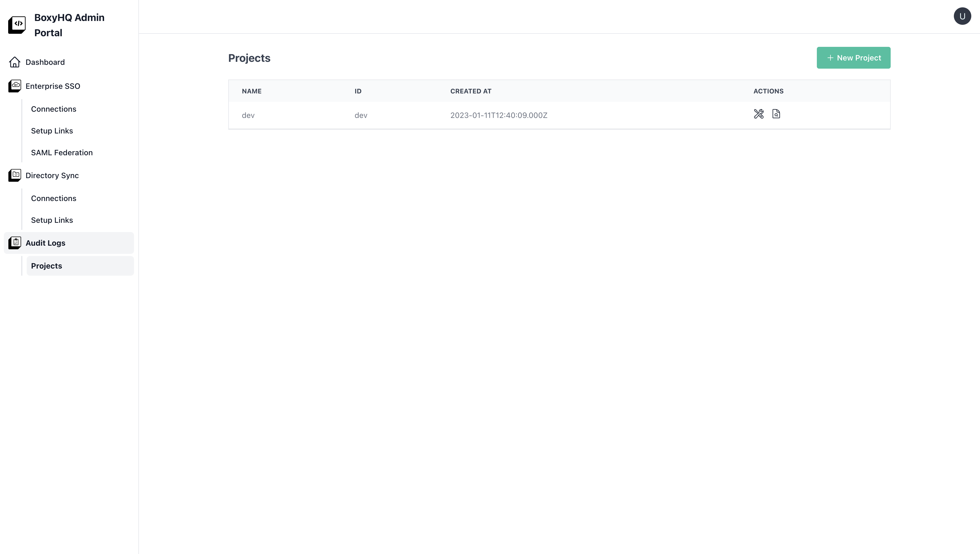Select Projects under Audit Logs
Screen dimensions: 980x554
(46, 266)
